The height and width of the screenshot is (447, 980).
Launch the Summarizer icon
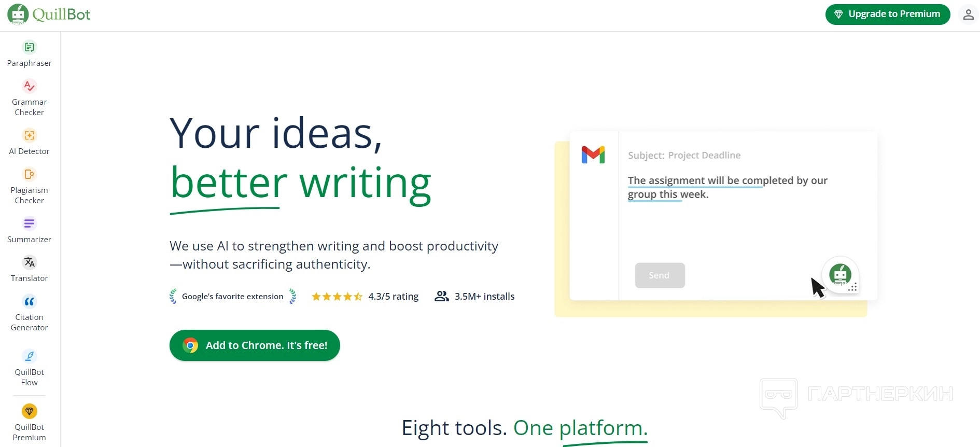(x=30, y=223)
